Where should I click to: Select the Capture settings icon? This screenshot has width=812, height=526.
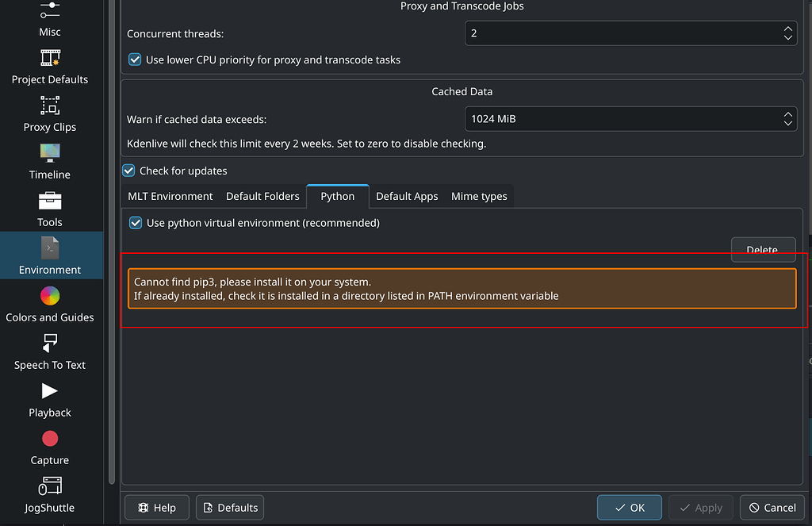tap(49, 438)
